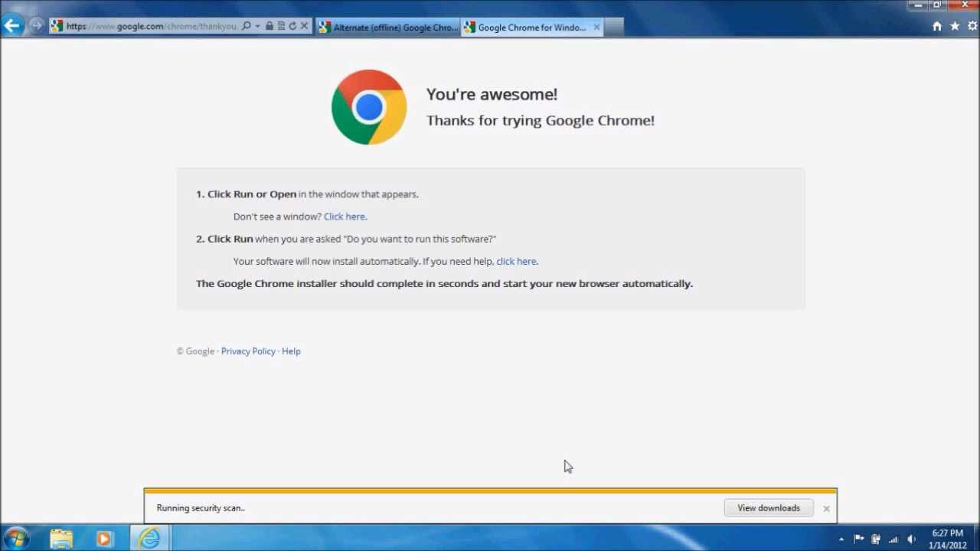The image size is (980, 551).
Task: Stop loading with the address bar X
Action: [304, 26]
